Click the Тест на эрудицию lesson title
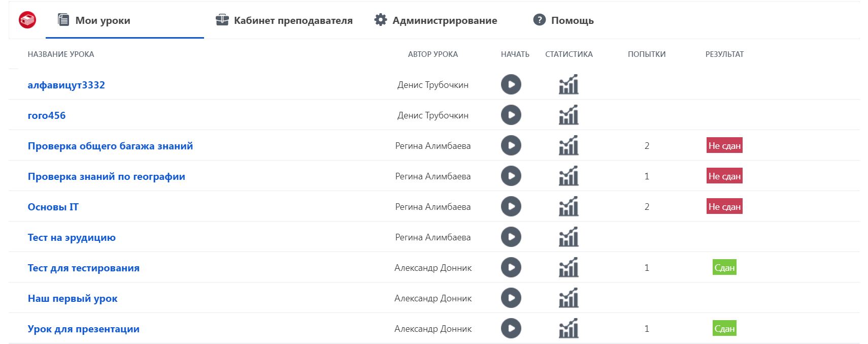The height and width of the screenshot is (344, 868). point(72,237)
